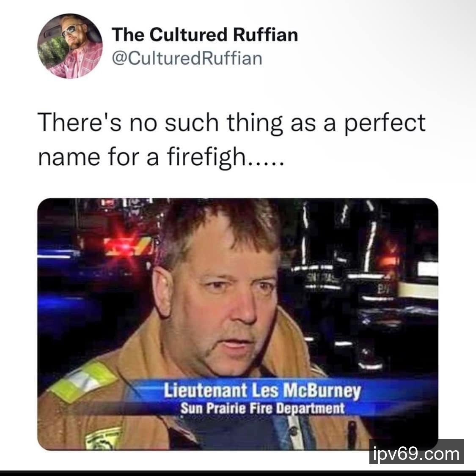476x476 pixels.
Task: Open the attached news screenshot image
Action: [237, 324]
